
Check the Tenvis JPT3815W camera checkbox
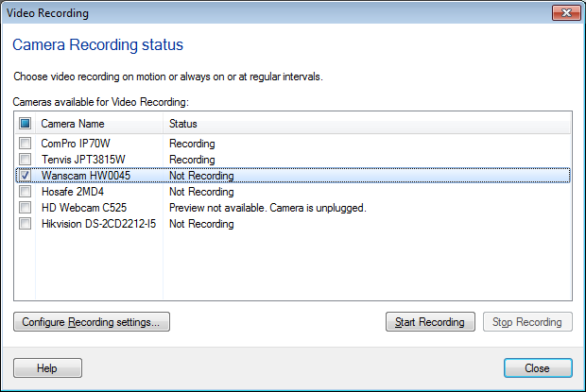[25, 160]
